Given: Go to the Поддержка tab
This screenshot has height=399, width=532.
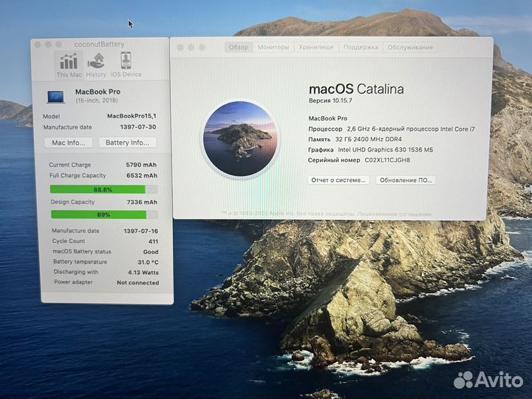Looking at the screenshot, I should click(x=361, y=47).
